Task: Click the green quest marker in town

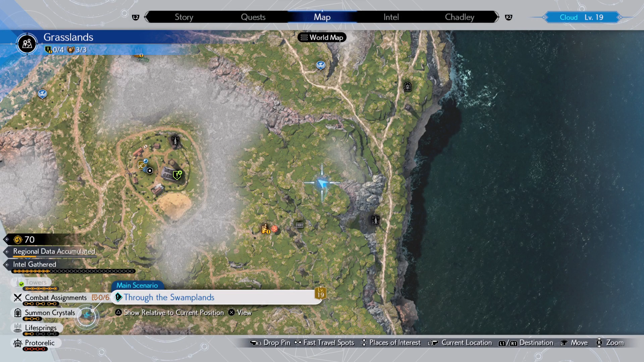Action: click(x=177, y=175)
